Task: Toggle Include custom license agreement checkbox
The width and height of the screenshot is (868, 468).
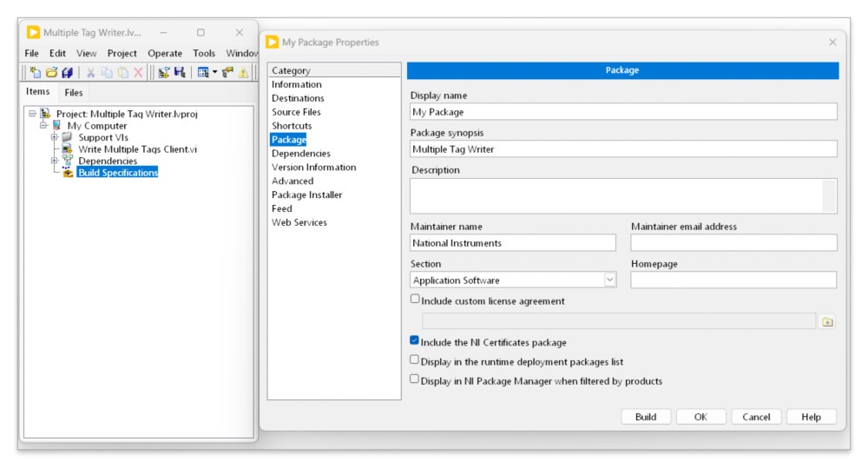Action: pos(415,299)
